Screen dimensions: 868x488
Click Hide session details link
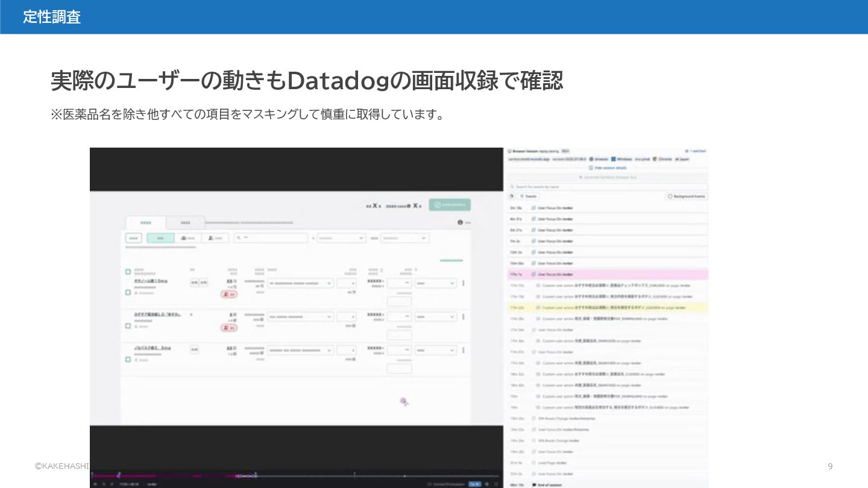click(608, 168)
